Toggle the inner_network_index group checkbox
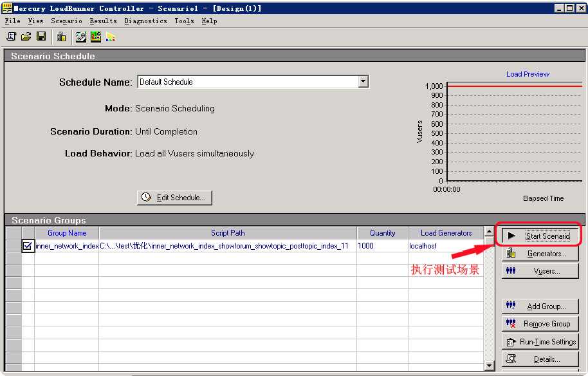The height and width of the screenshot is (376, 588). (x=28, y=246)
